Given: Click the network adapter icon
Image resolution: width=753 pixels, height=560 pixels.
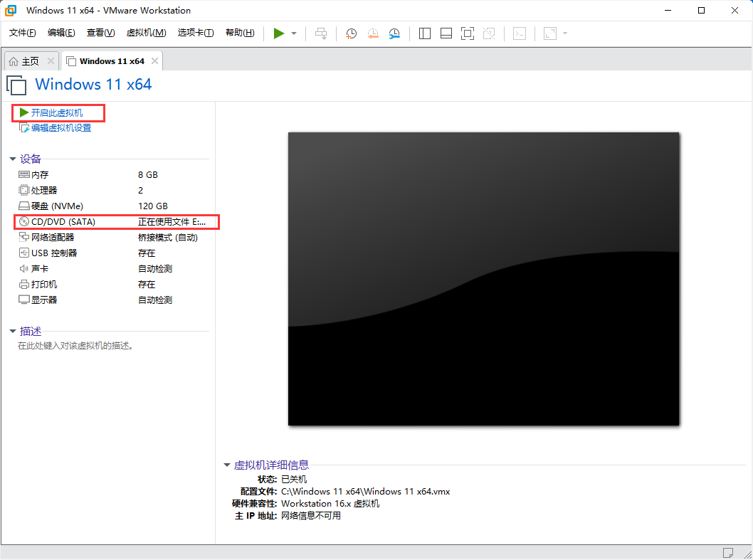Looking at the screenshot, I should point(24,237).
